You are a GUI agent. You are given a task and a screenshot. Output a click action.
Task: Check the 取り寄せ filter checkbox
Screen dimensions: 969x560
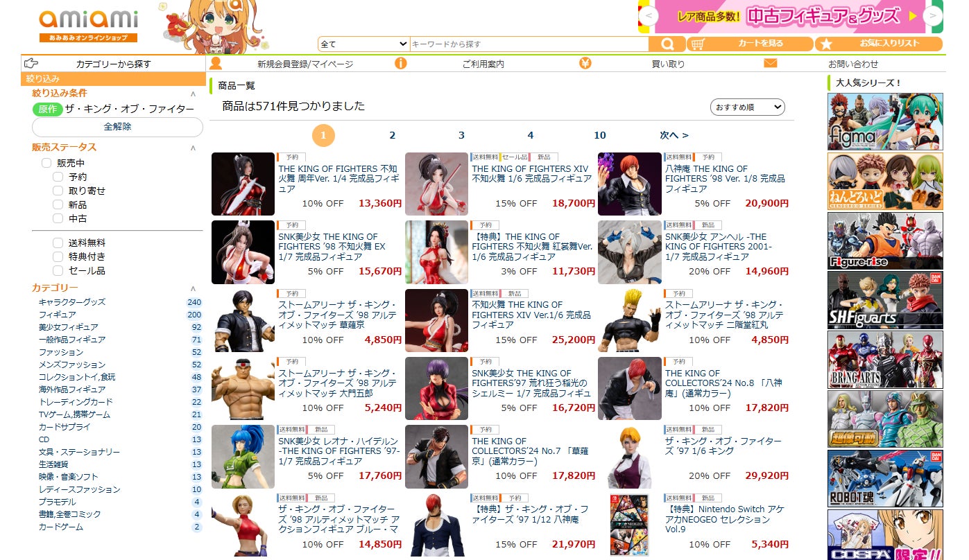tap(58, 191)
